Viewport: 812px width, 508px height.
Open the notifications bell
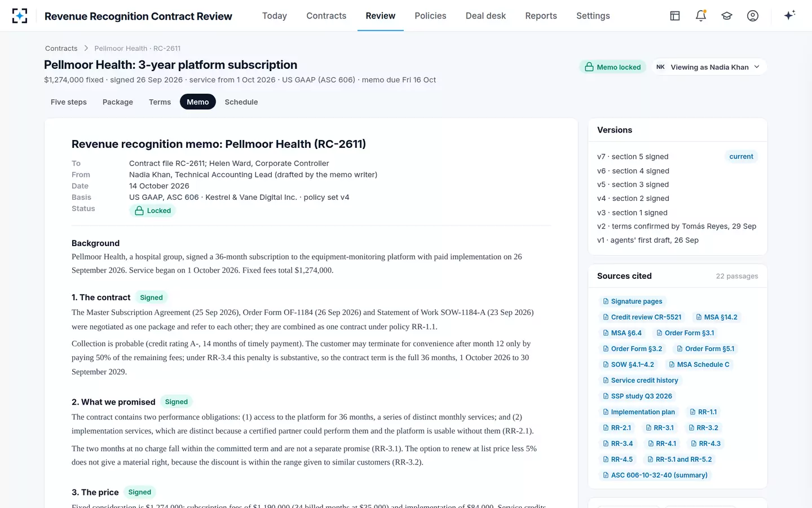[701, 16]
